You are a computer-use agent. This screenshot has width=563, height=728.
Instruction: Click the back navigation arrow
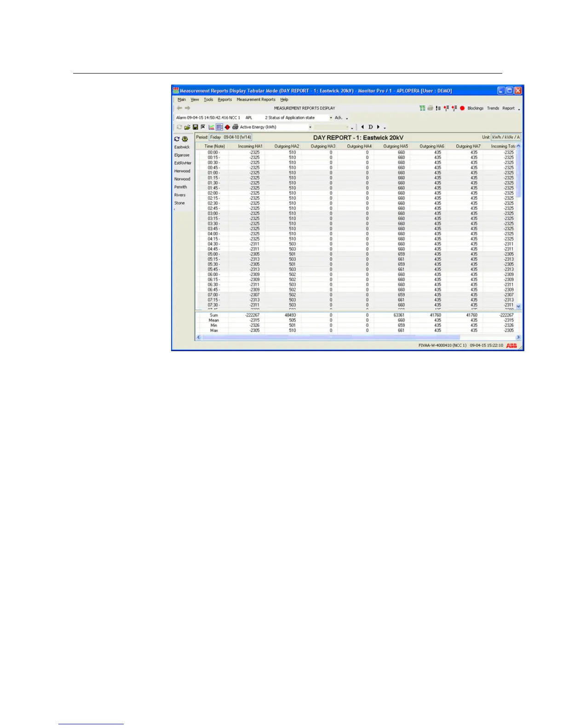coord(179,108)
